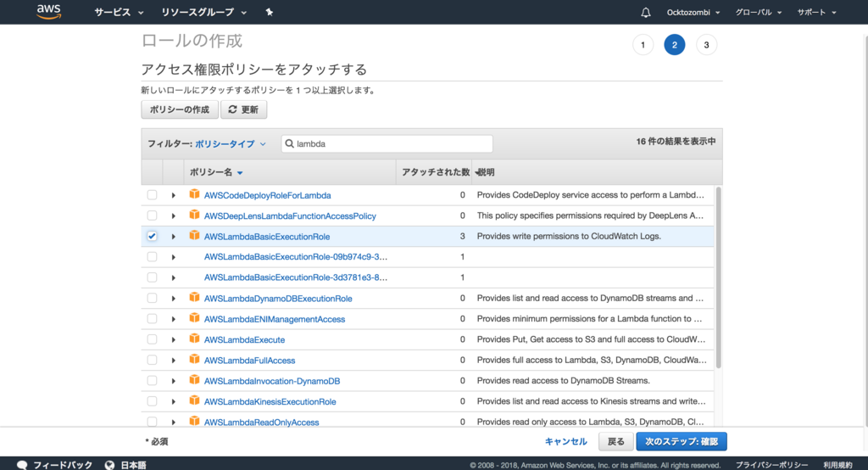Click the policy icon beside AWSLambdaDynamoDBExecutionRole
This screenshot has height=470, width=868.
point(194,297)
